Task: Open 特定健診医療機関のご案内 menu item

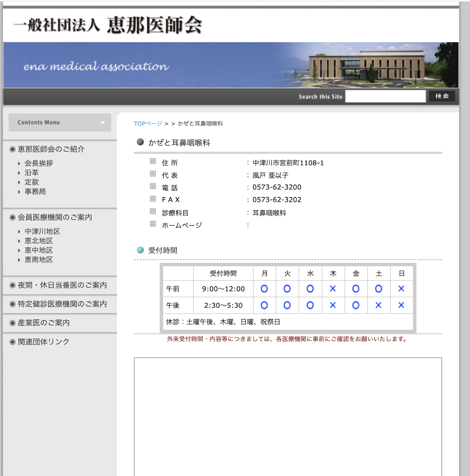Action: tap(62, 304)
